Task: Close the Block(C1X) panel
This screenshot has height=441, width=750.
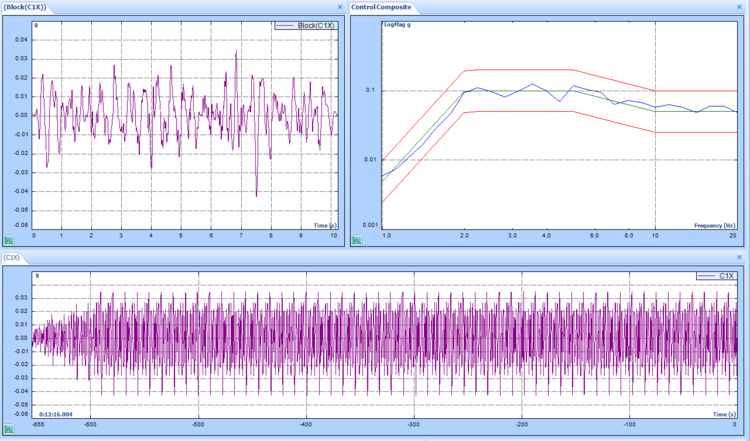Action: coord(340,7)
